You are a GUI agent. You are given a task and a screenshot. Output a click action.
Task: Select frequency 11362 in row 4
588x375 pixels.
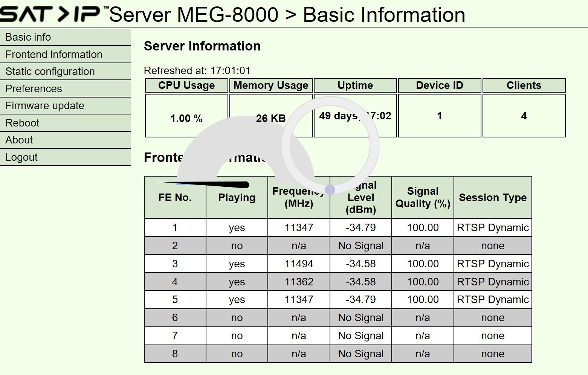[299, 282]
